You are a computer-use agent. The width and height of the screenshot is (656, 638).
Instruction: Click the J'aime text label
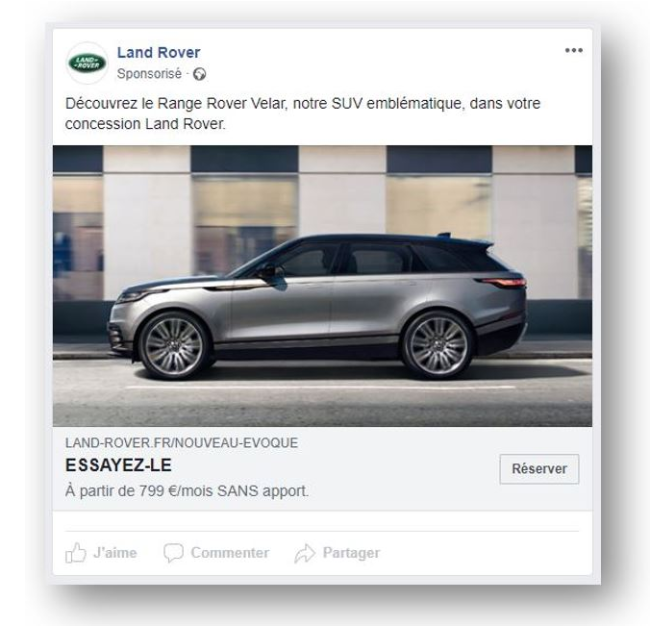[115, 553]
